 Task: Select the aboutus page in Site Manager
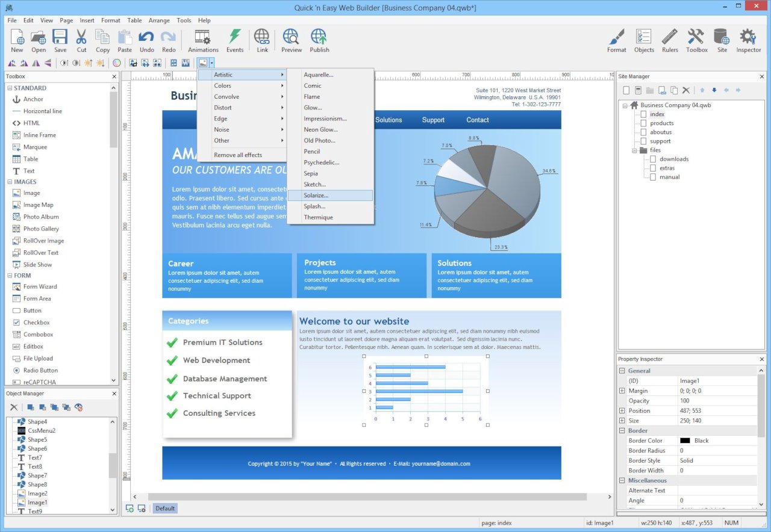click(661, 132)
